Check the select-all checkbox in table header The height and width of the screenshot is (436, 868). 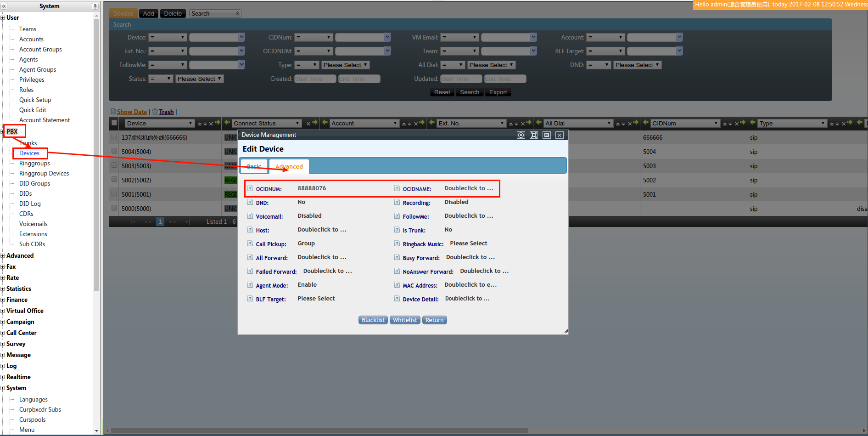coord(114,123)
